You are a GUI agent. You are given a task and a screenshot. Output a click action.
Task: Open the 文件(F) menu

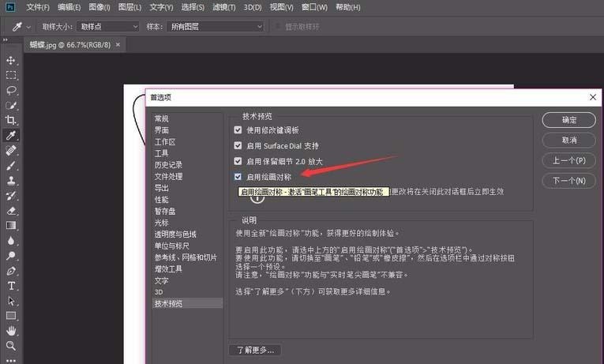tap(38, 7)
